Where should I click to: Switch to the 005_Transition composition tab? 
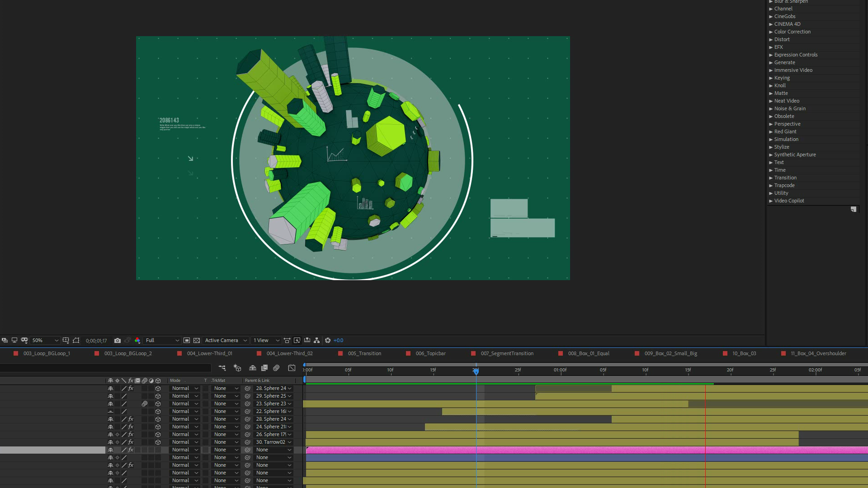click(x=364, y=354)
